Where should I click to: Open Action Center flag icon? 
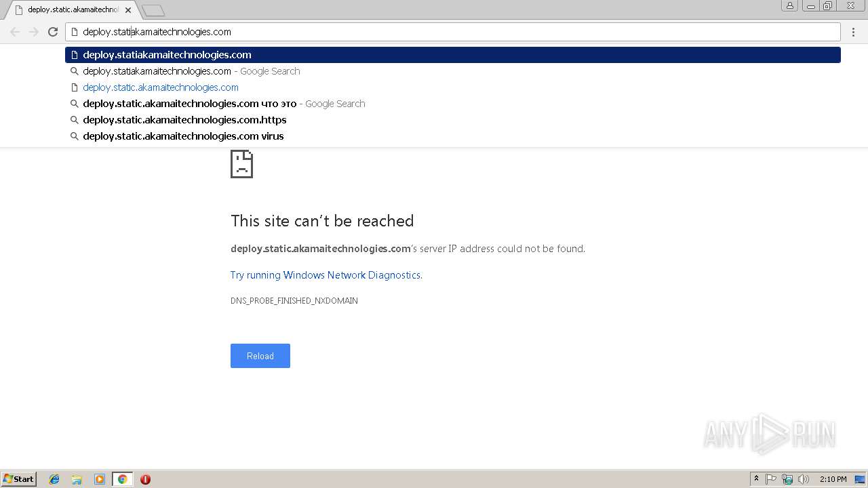(x=771, y=479)
